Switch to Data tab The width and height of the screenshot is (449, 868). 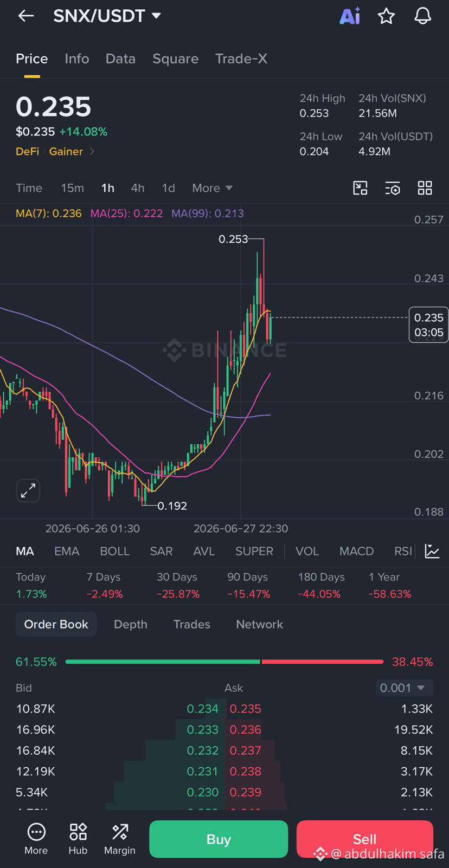coord(120,59)
